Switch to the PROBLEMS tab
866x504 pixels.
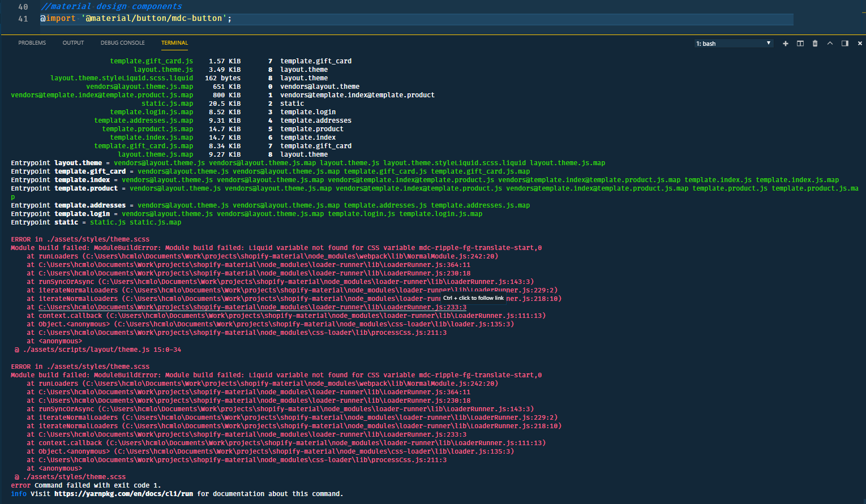click(x=32, y=43)
